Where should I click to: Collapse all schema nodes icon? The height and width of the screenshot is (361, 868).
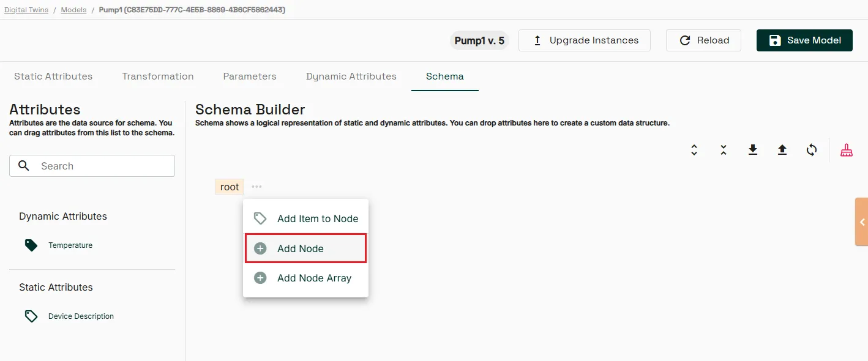coord(724,150)
